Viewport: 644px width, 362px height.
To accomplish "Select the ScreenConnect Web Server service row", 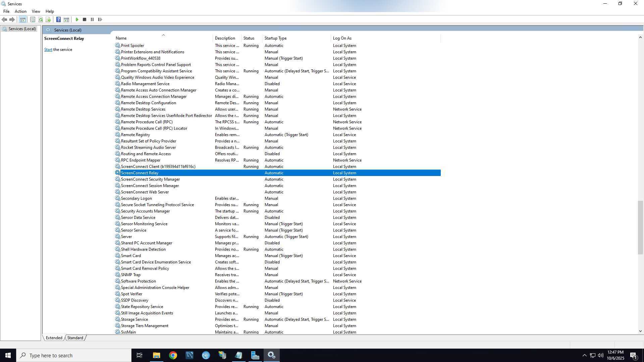I will point(145,192).
